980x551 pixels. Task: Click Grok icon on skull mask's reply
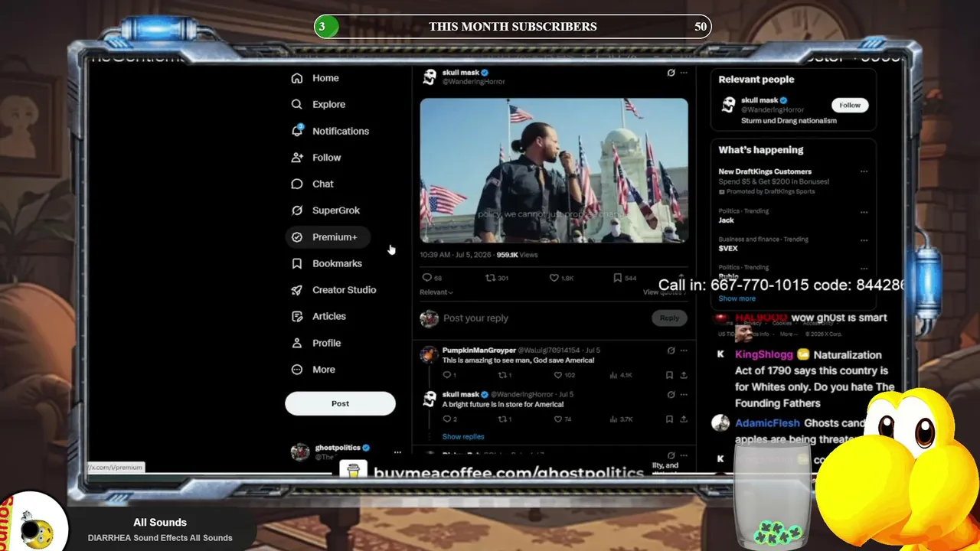coord(671,395)
